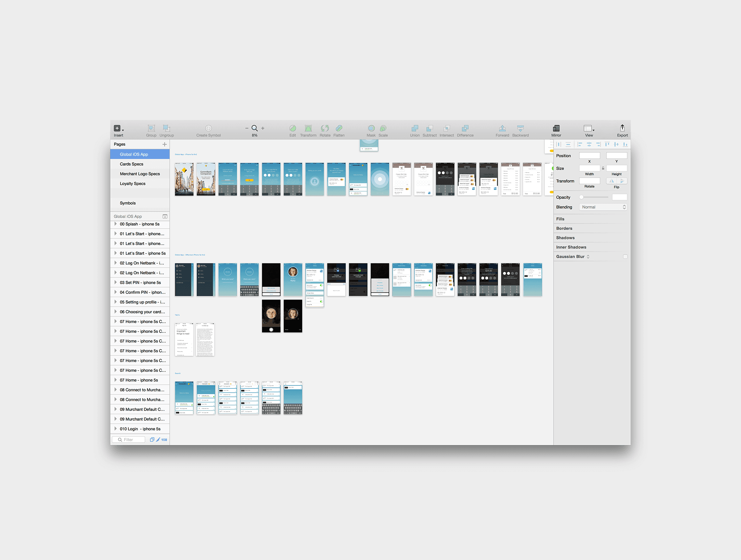The image size is (741, 560).
Task: Click the Create Symbol icon
Action: pyautogui.click(x=209, y=129)
